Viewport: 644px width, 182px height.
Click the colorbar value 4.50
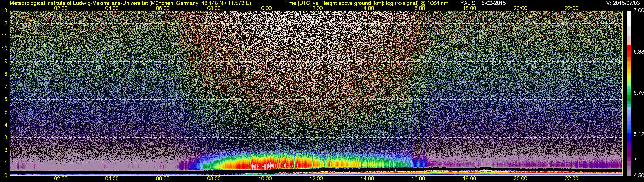click(638, 176)
